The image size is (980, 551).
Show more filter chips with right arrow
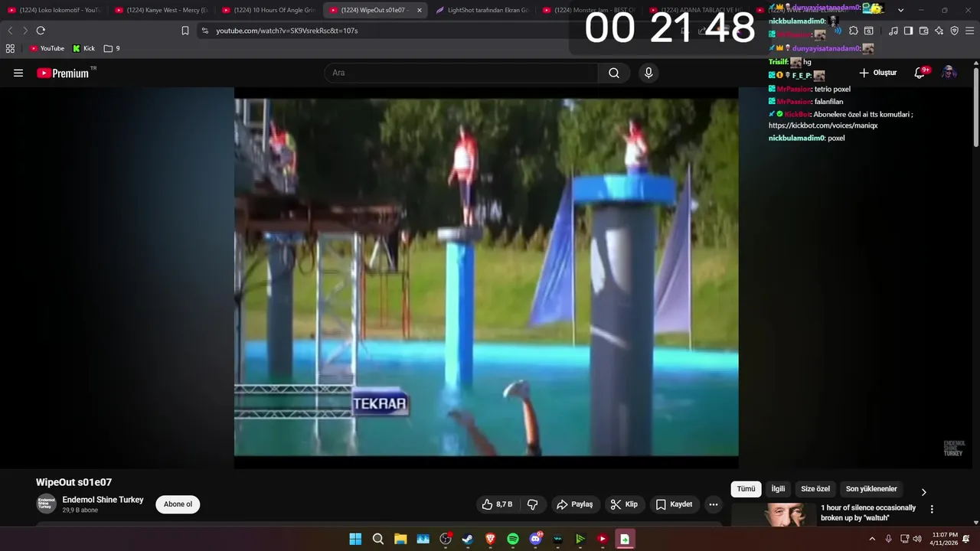(923, 492)
